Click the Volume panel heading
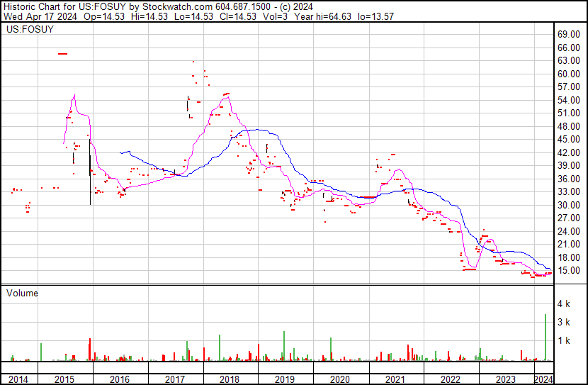The image size is (588, 385). (22, 293)
